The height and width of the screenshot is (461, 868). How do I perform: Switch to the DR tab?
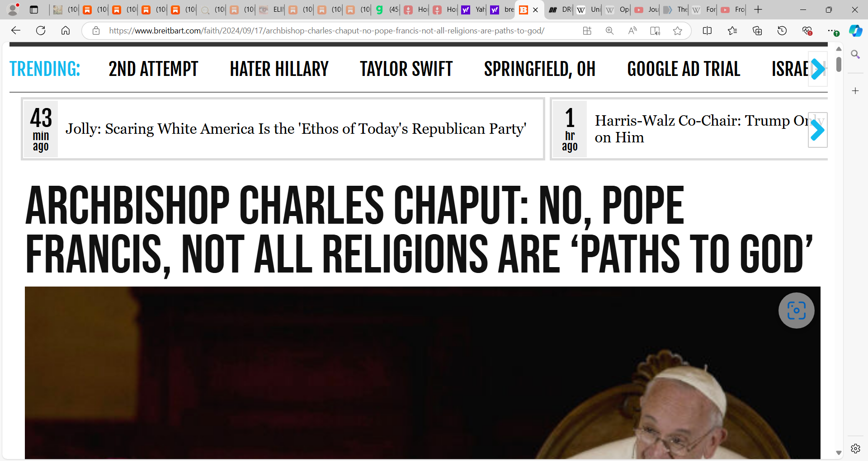[x=560, y=9]
